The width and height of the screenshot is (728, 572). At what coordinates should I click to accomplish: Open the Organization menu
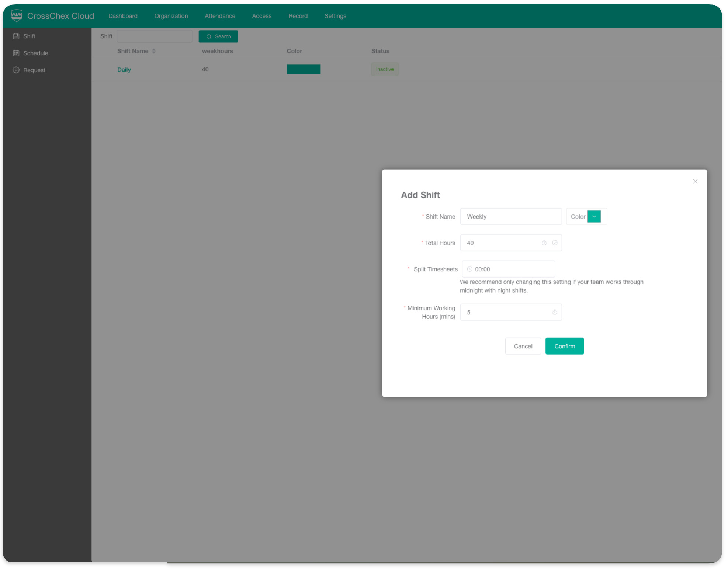point(171,16)
